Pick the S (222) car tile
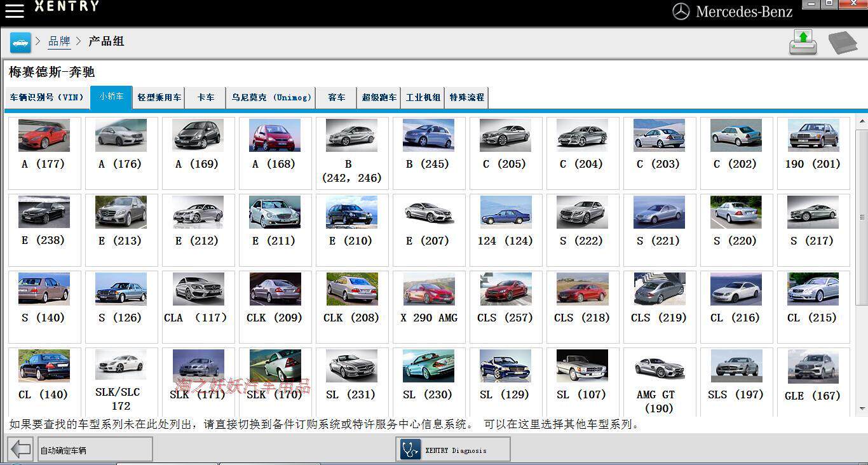The width and height of the screenshot is (868, 465). (x=583, y=230)
